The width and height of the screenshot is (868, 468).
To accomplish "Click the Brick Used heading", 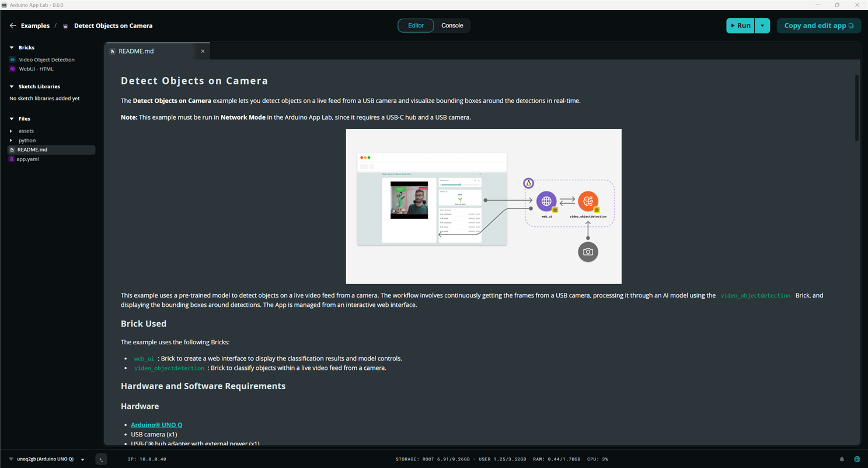I will point(144,324).
